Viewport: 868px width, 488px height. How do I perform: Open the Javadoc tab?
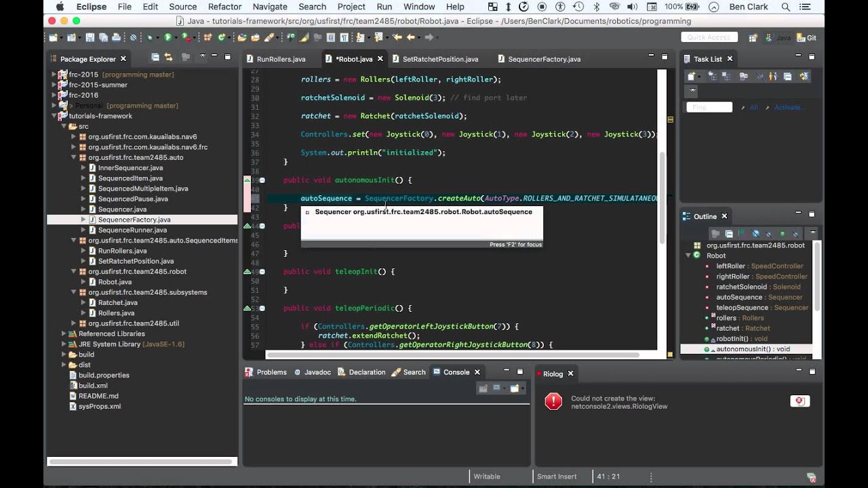[312, 372]
